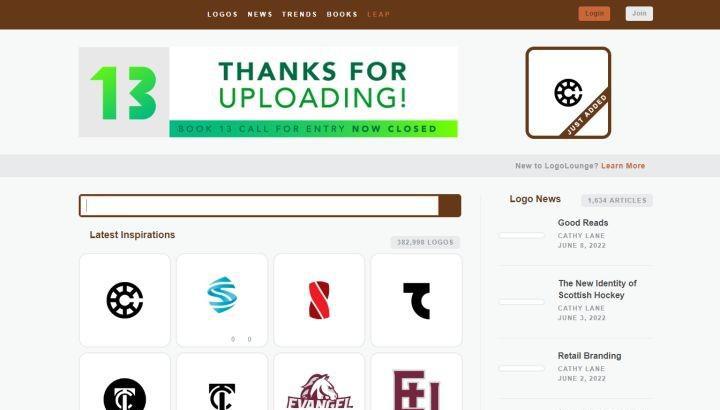The height and width of the screenshot is (410, 720).
Task: Select BOOKS in the top navigation
Action: pos(342,14)
